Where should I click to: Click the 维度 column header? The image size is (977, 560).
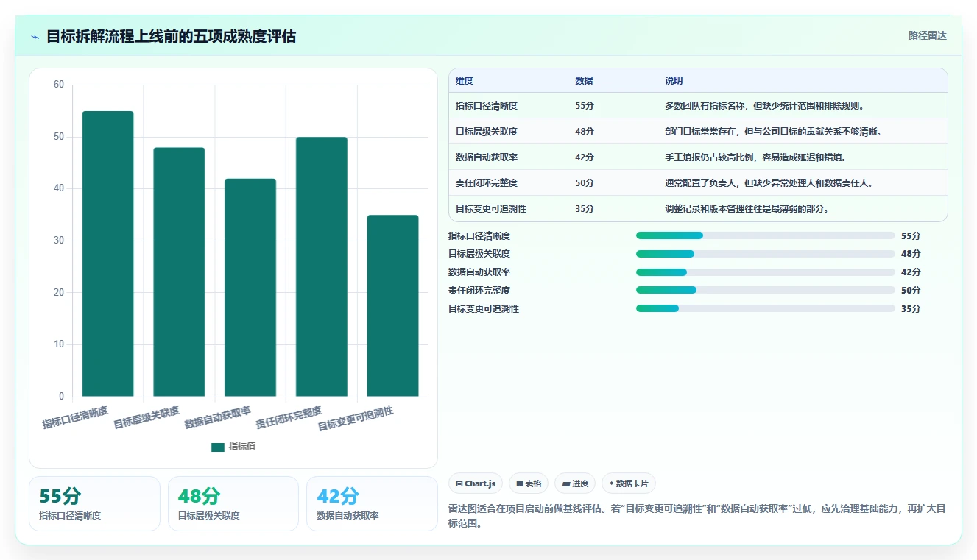465,81
